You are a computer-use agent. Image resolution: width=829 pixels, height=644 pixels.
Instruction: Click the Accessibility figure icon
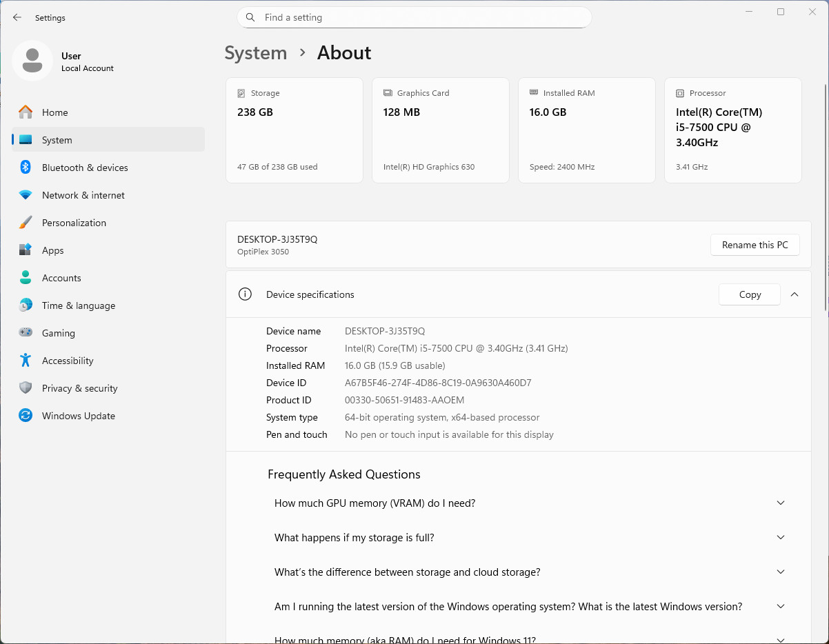[x=26, y=361]
